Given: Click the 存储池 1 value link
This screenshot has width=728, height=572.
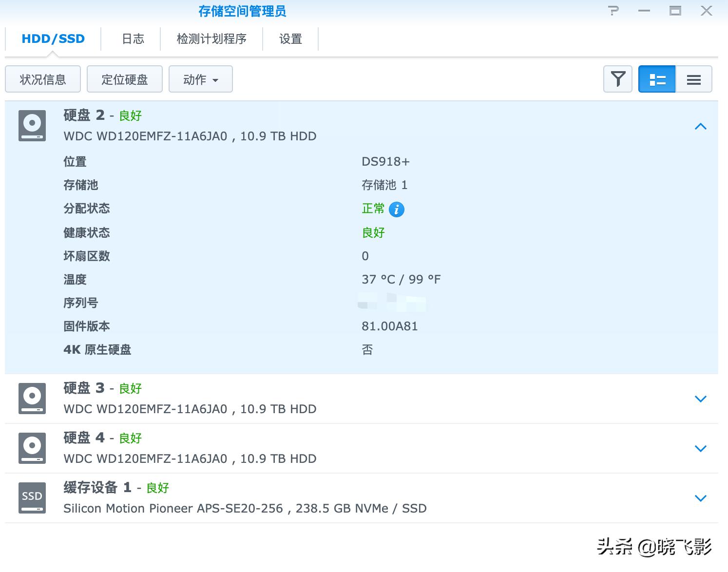Looking at the screenshot, I should pos(384,185).
